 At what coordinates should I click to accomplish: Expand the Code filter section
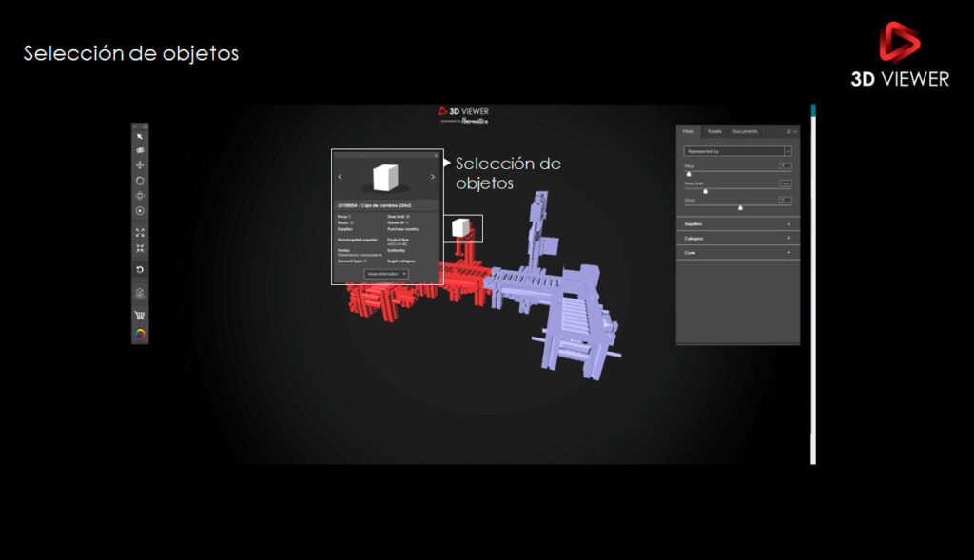789,253
